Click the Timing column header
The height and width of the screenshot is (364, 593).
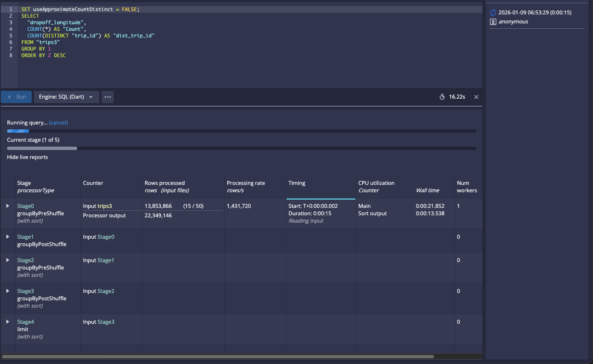297,183
